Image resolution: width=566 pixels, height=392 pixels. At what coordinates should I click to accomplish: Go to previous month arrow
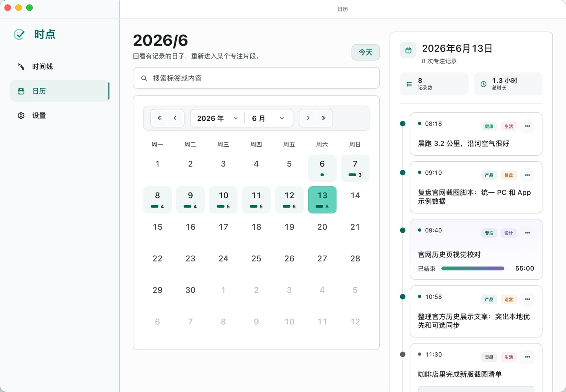click(x=175, y=118)
